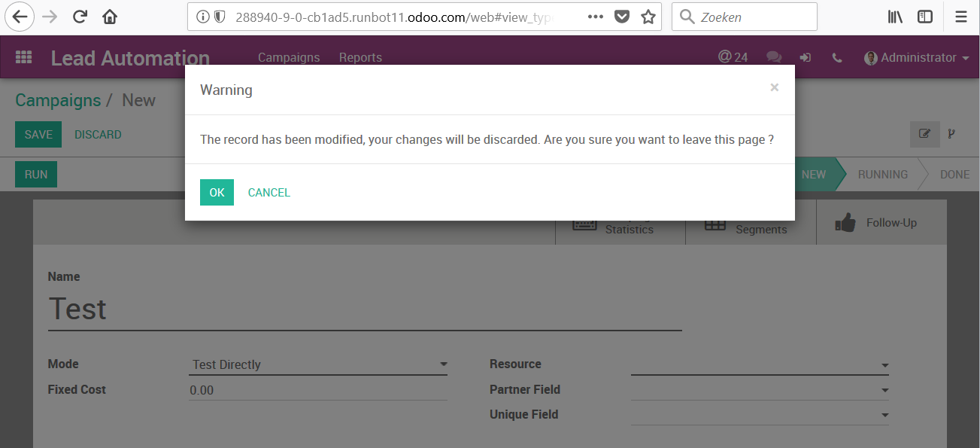Select the DONE status stage
This screenshot has width=980, height=448.
coord(954,174)
